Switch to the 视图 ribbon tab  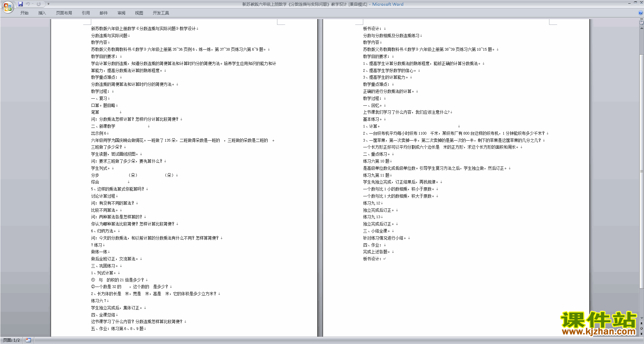pos(139,13)
